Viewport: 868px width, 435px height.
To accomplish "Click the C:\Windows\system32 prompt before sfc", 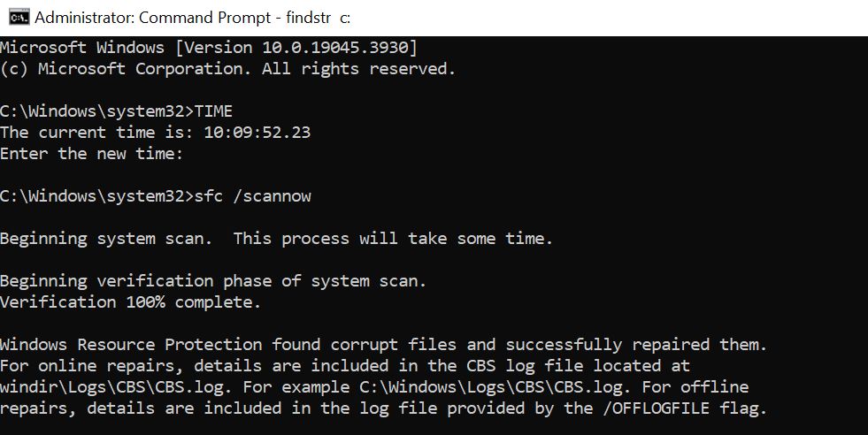I will (x=93, y=196).
